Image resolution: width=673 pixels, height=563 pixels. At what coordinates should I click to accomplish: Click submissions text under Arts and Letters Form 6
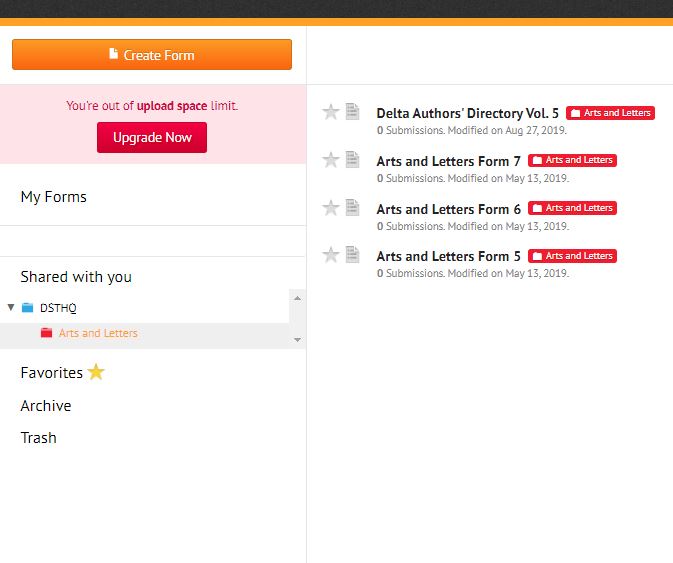473,227
